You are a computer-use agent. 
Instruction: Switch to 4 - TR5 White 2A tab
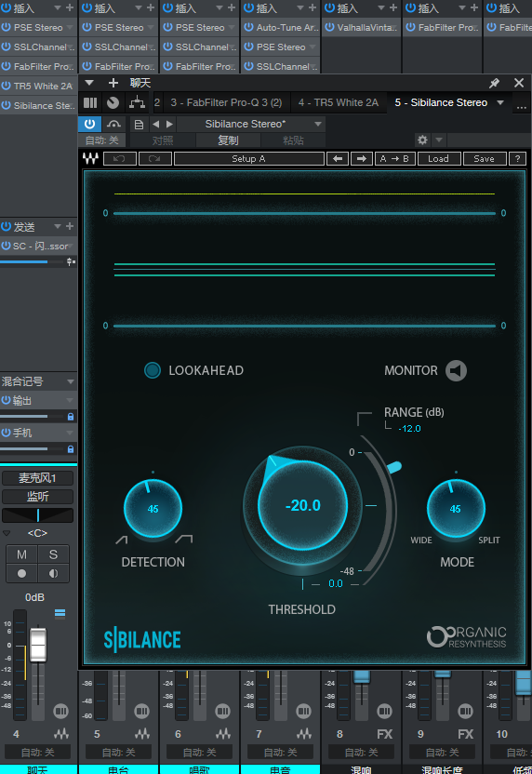point(338,102)
